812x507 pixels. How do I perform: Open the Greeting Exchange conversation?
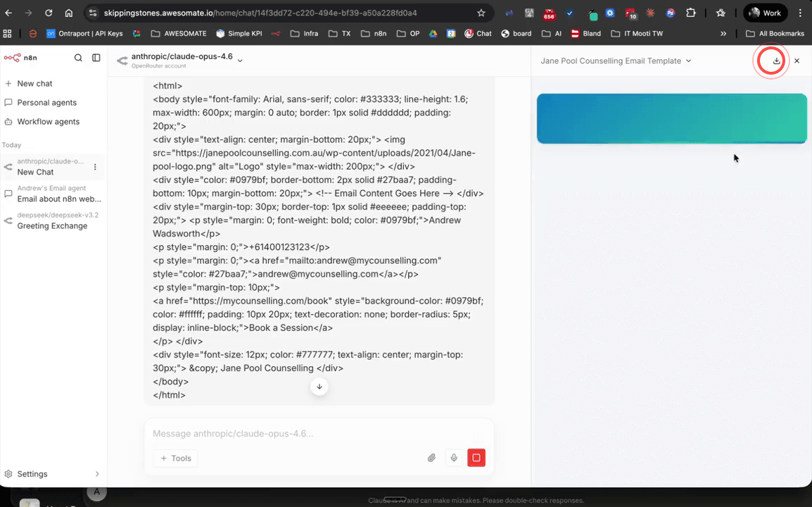tap(53, 225)
